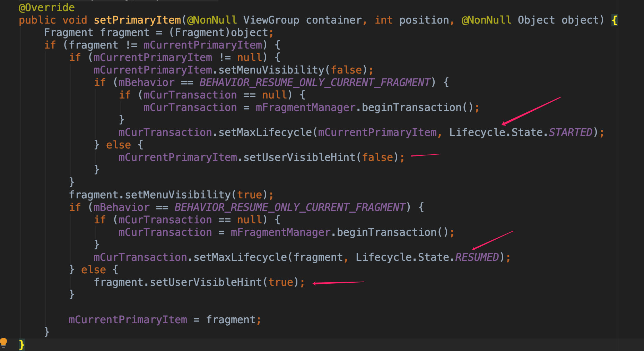Click the @Override annotation
This screenshot has width=644, height=351.
(46, 7)
